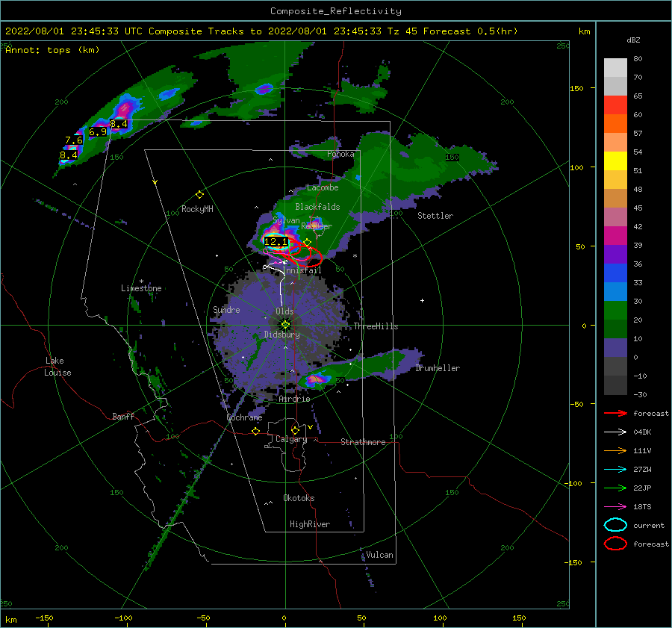
Task: Click the yellow diamond marker beside RockyMH
Action: (x=199, y=195)
